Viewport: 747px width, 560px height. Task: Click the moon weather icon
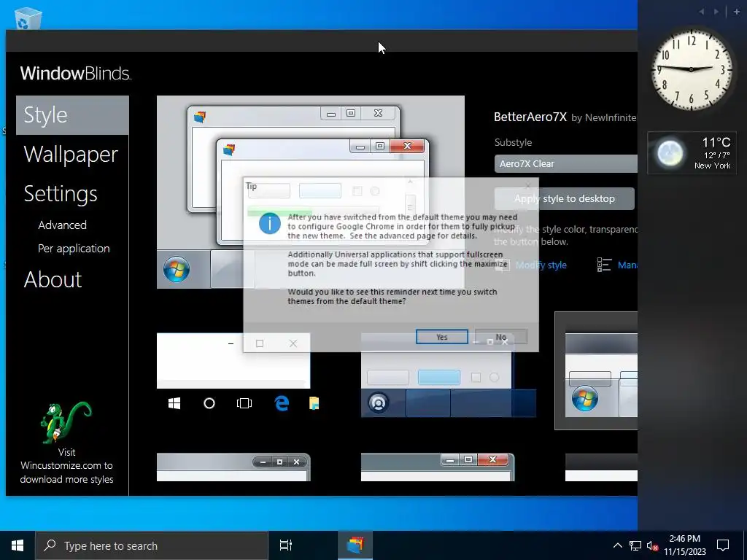coord(670,153)
